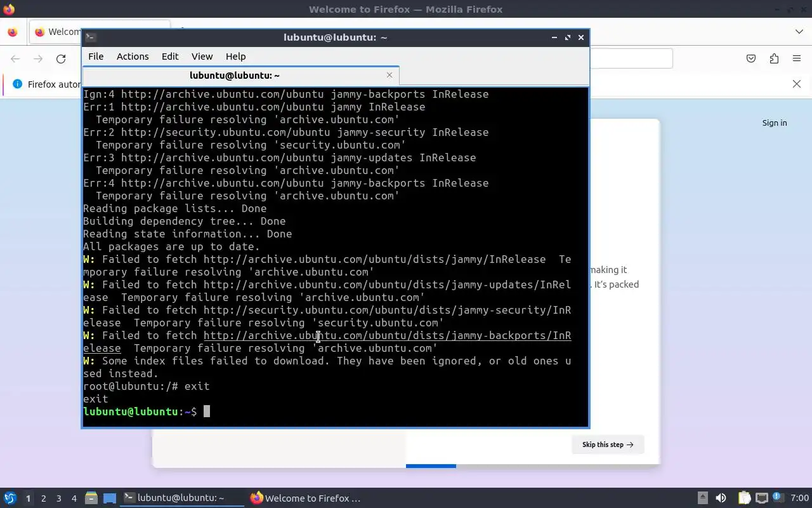Open the network status tray icon
Screen dimensions: 812x508
[x=761, y=498]
